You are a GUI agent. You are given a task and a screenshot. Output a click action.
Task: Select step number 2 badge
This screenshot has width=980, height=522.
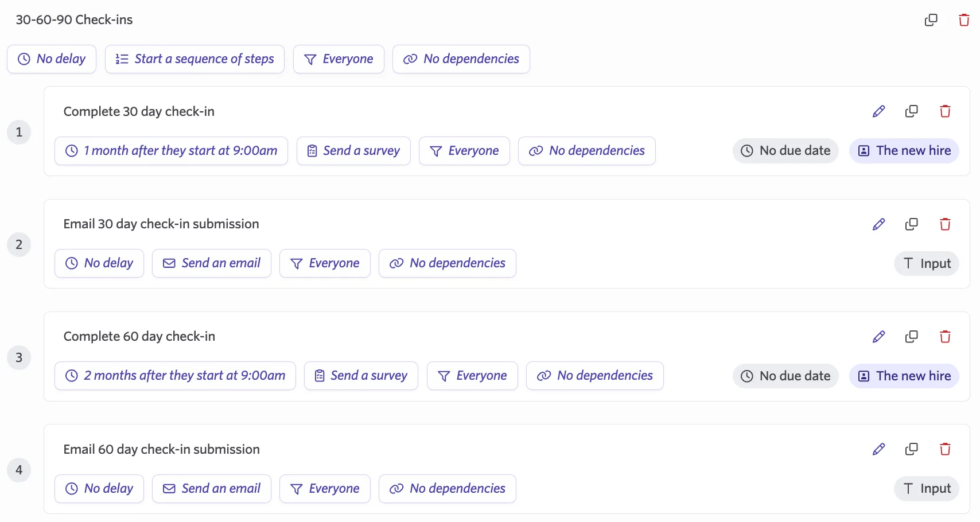[19, 244]
